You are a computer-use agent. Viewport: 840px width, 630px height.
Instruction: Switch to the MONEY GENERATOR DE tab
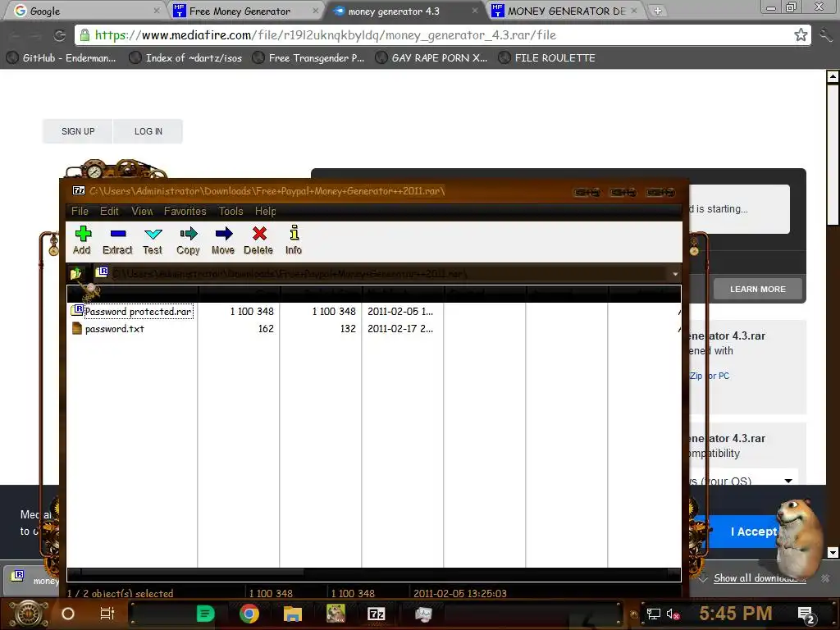(x=566, y=11)
